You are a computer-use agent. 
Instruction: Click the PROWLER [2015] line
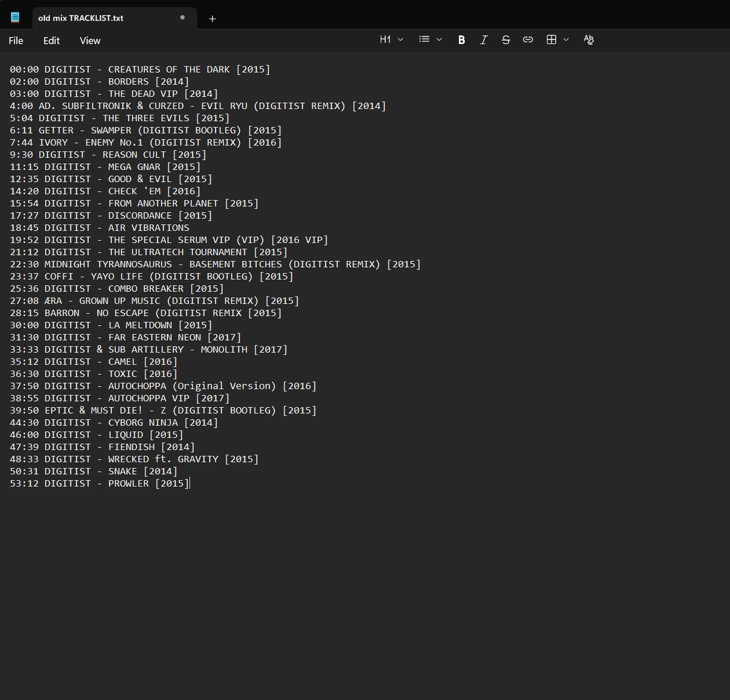coord(99,483)
